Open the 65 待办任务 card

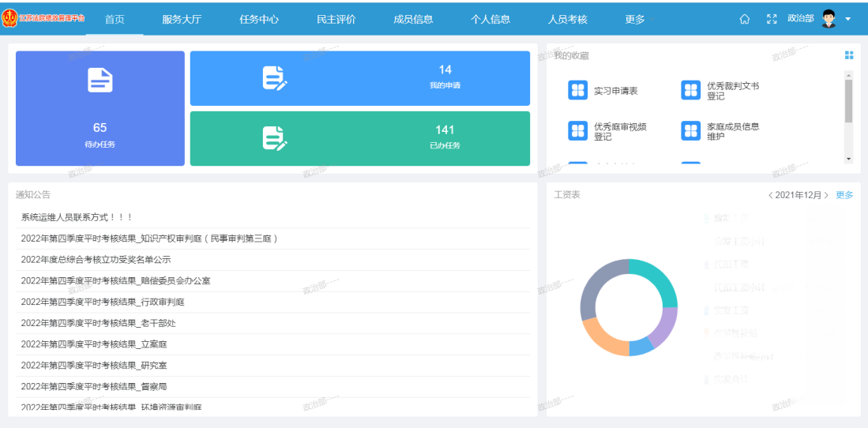tap(100, 109)
